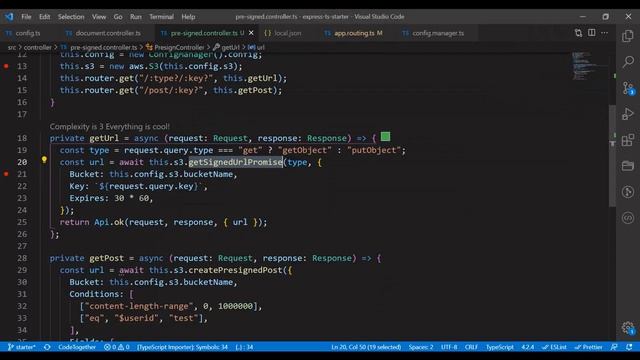Open the Source Control view

628,88
